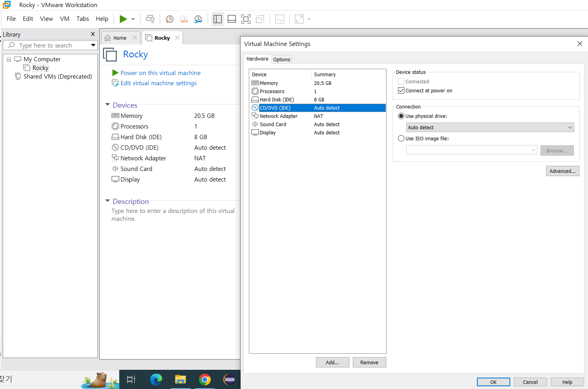
Task: Click the Unity mode toolbar icon
Action: click(x=260, y=19)
